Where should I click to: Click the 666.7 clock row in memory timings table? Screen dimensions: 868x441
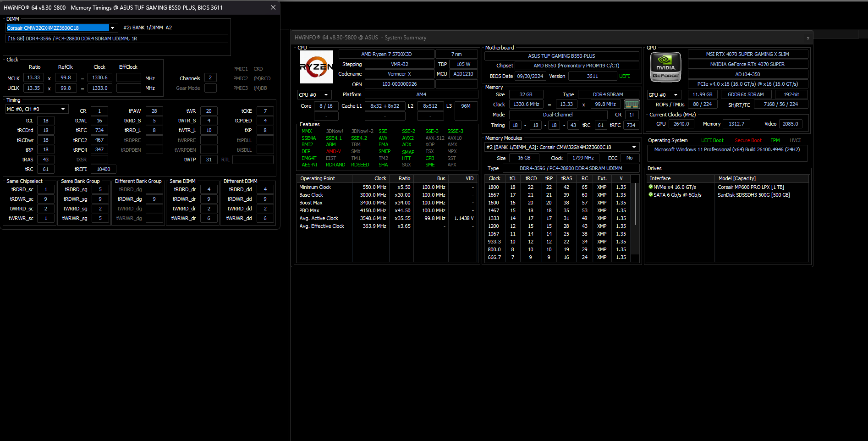click(x=558, y=257)
